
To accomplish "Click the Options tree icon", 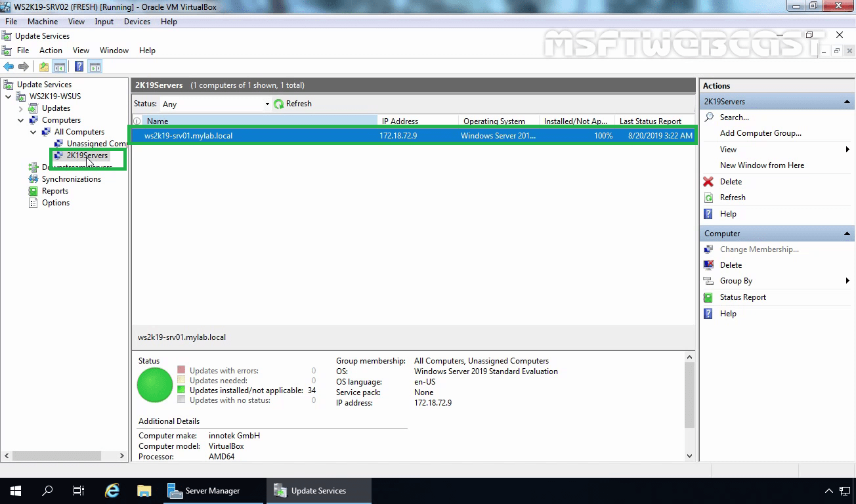I will point(33,203).
